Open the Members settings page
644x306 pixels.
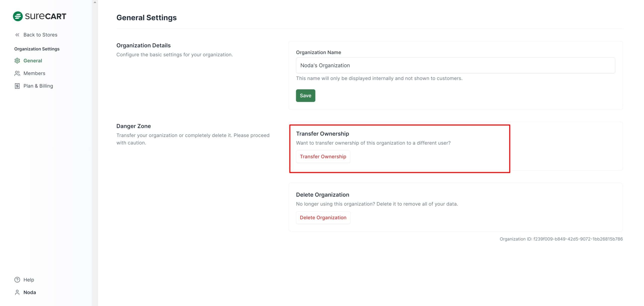pos(34,73)
